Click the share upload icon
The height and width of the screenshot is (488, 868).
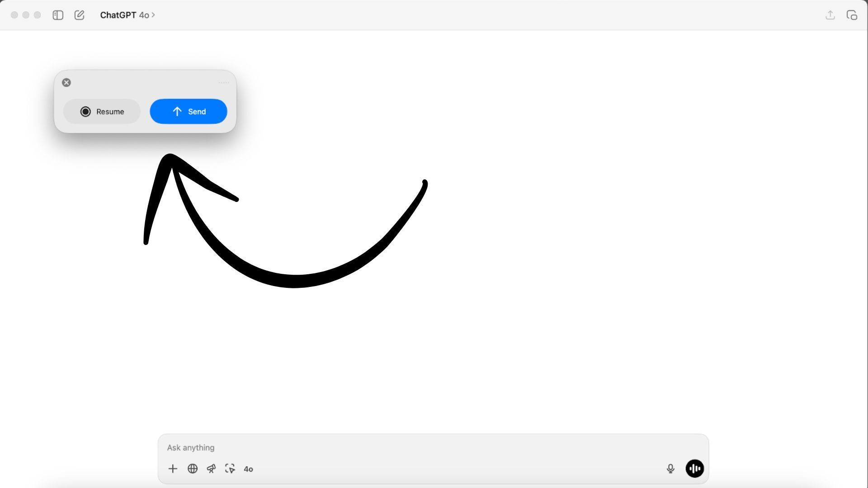[830, 15]
